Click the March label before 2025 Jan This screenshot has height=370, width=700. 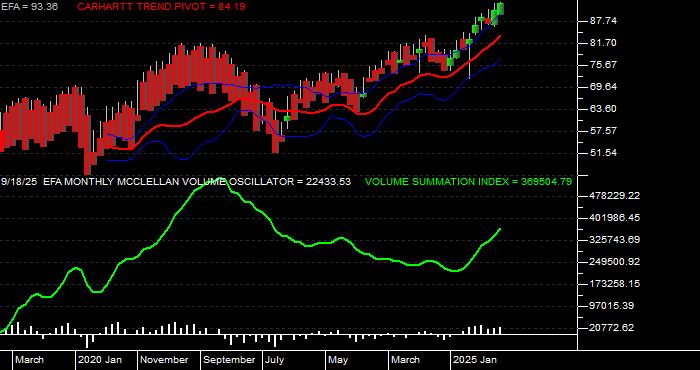pos(405,360)
